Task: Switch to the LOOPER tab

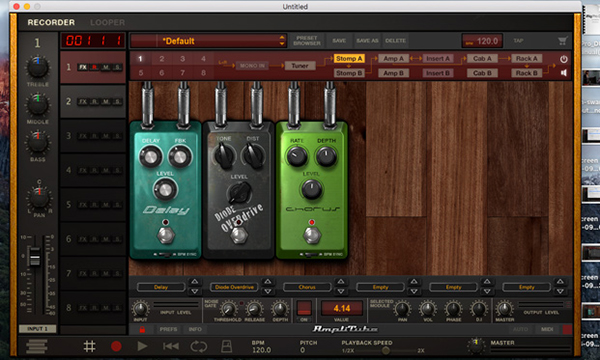Action: point(108,23)
